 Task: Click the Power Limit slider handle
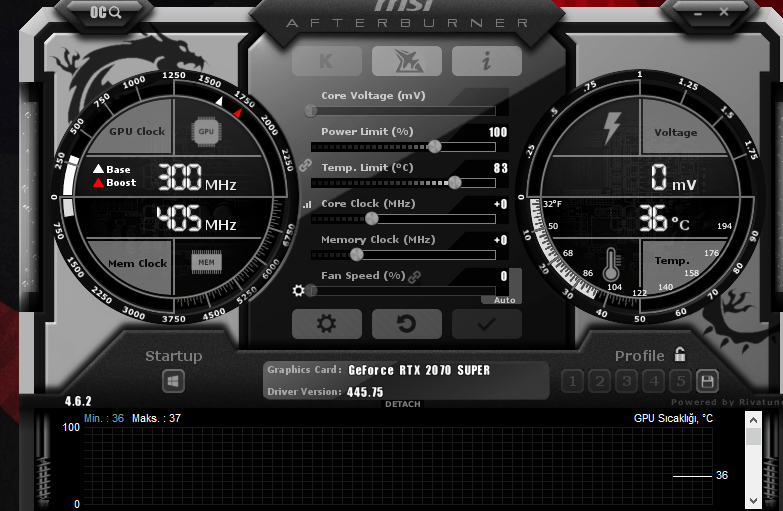(x=435, y=146)
